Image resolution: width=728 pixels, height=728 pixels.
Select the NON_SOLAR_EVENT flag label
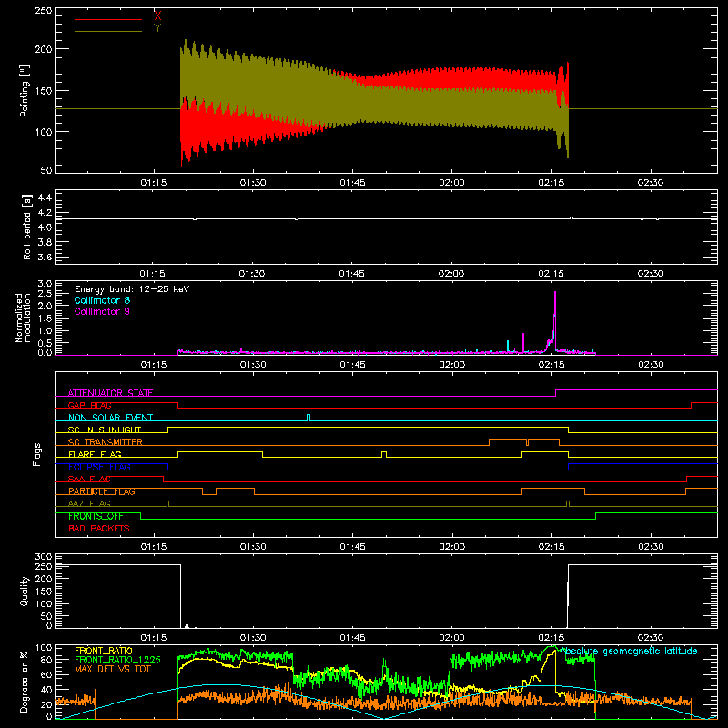110,418
